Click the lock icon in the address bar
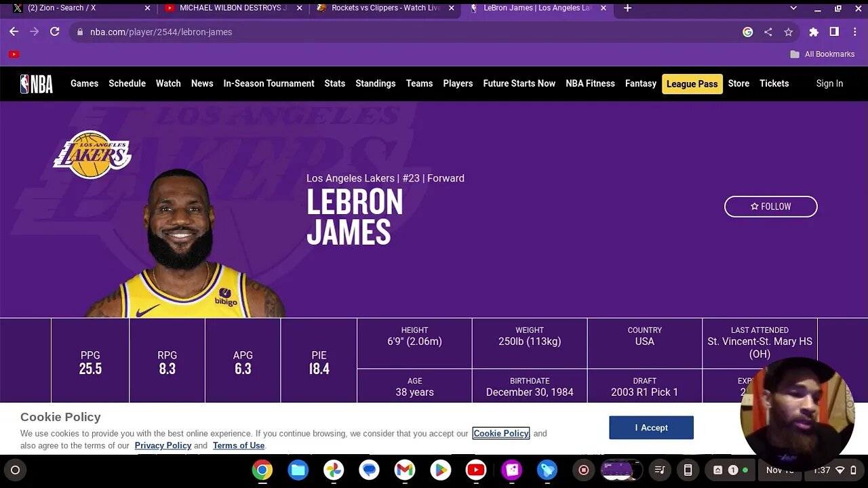The image size is (868, 488). point(80,32)
